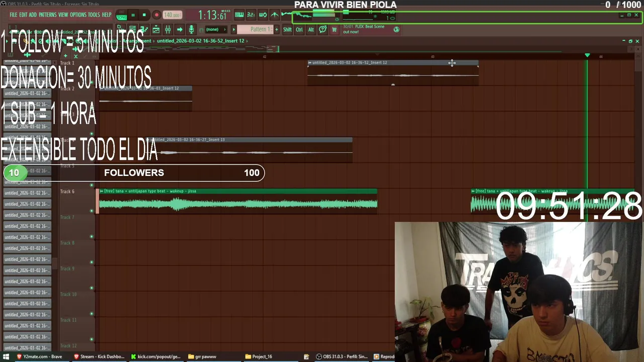Click the Ctrl modifier button
The image size is (644, 362).
299,29
